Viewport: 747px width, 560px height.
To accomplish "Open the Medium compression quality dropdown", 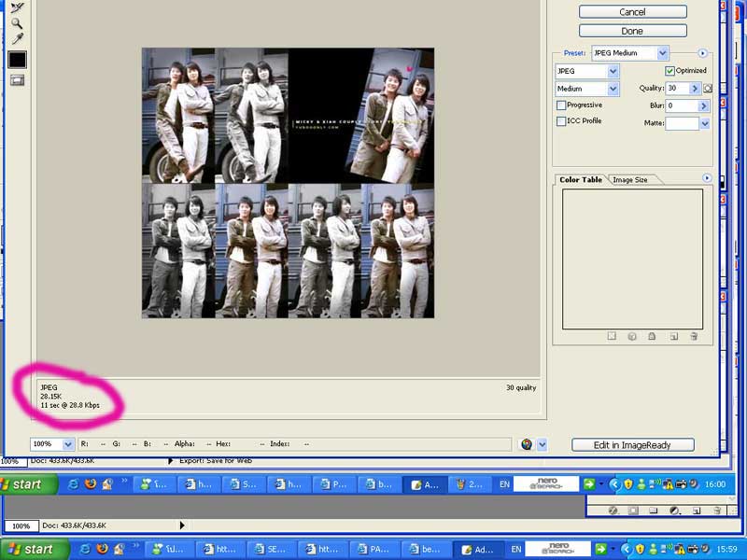I will [x=587, y=89].
